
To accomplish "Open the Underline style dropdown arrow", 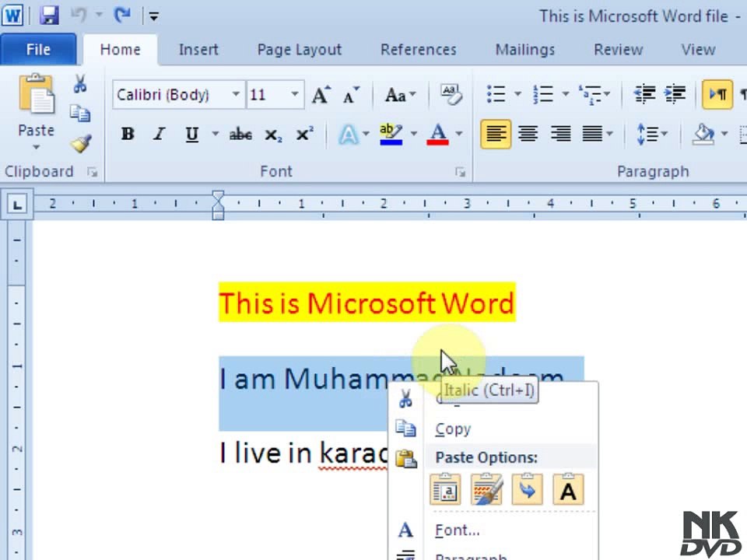I will coord(215,134).
